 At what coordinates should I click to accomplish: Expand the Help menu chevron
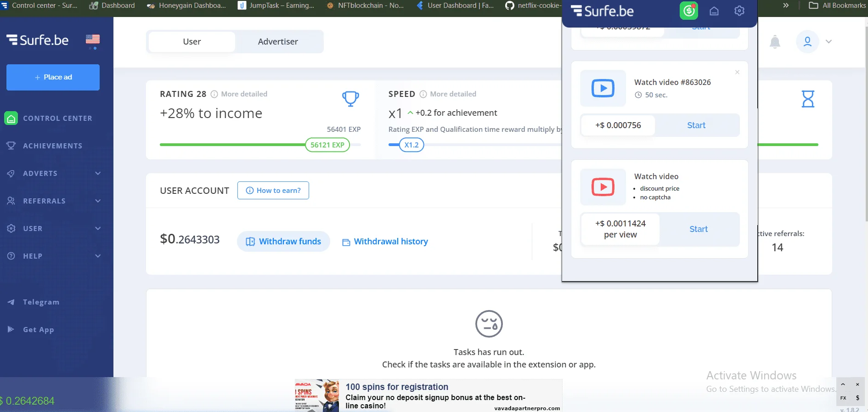[98, 256]
